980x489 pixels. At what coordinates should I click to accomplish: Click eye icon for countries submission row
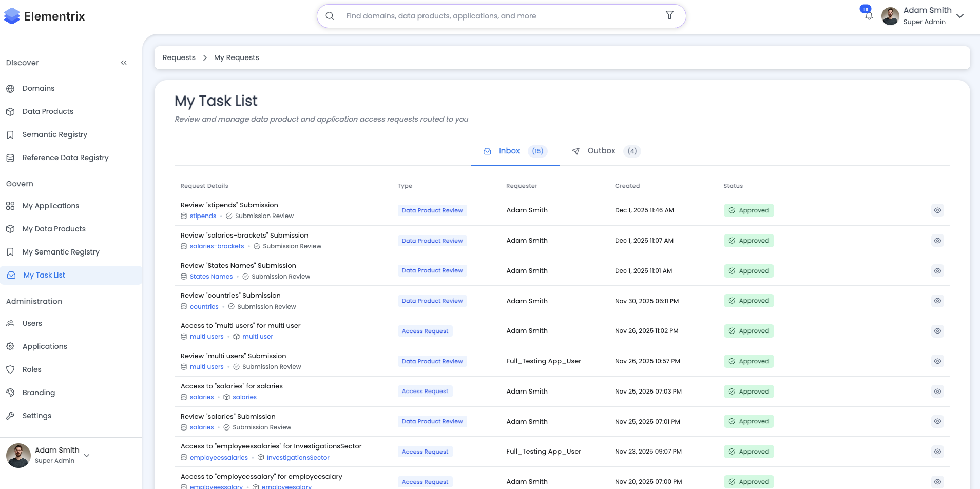937,301
